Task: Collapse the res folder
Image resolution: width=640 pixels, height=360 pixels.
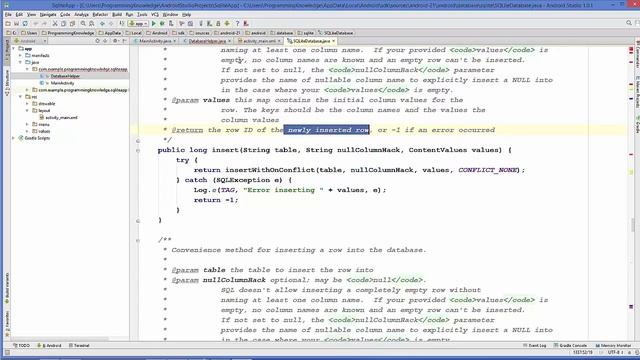Action: tap(21, 97)
